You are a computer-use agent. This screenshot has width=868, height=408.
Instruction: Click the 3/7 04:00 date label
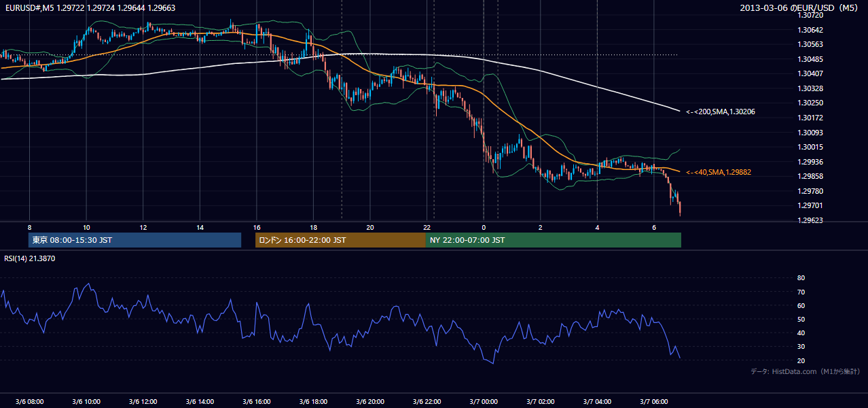coord(597,401)
